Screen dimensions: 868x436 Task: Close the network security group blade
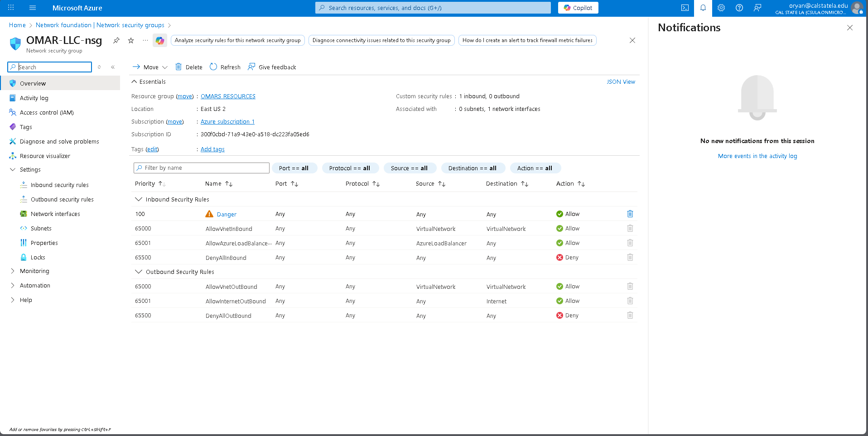point(632,40)
